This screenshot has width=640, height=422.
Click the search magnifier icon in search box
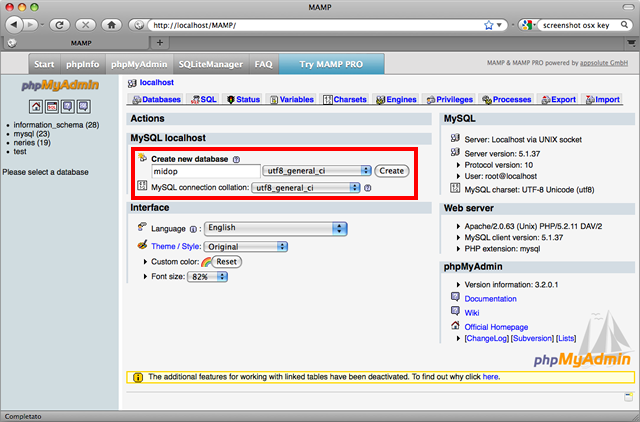(x=624, y=25)
